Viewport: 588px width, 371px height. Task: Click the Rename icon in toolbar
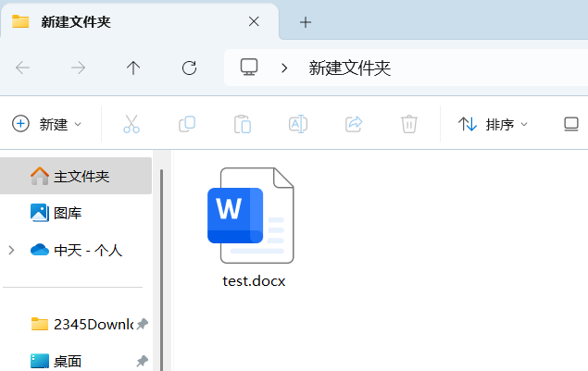tap(298, 124)
